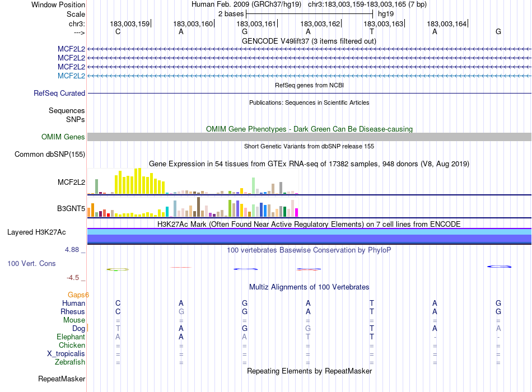Image resolution: width=532 pixels, height=392 pixels.
Task: Click the green PhyloP marker under base C
Action: coord(118,269)
